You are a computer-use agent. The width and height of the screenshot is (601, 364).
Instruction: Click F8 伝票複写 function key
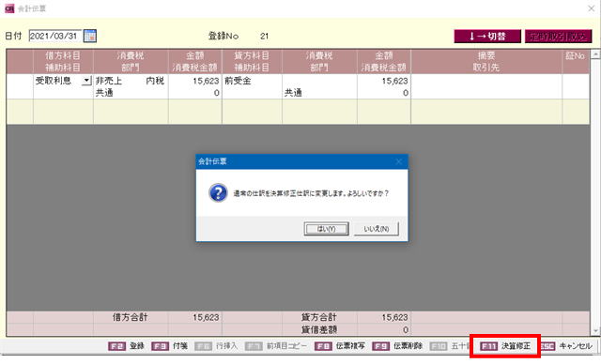click(340, 346)
